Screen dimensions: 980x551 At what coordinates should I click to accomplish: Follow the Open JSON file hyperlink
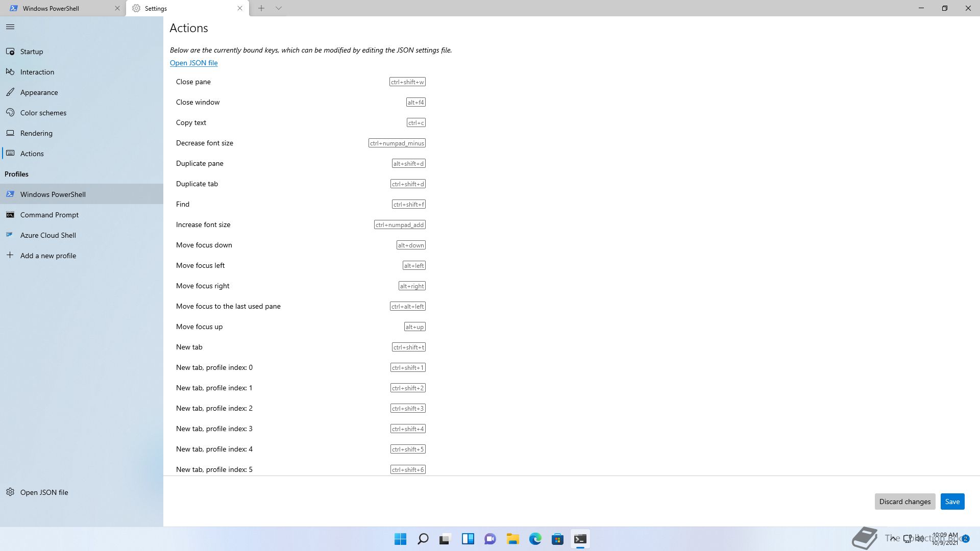(193, 63)
